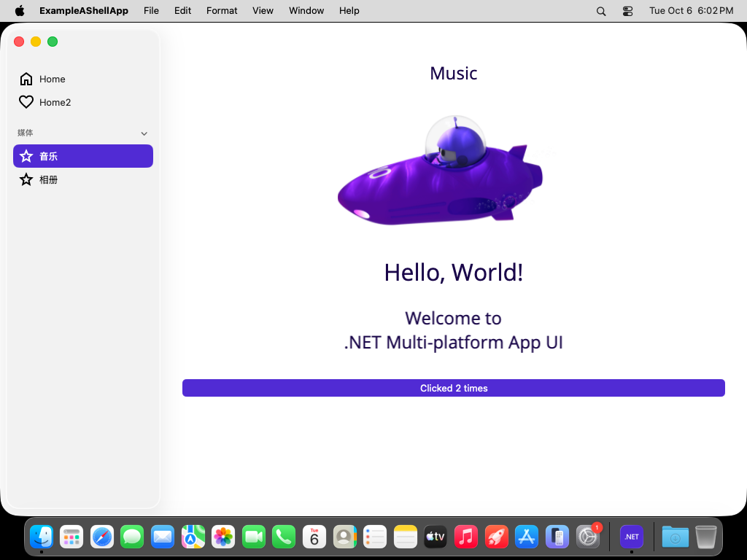The height and width of the screenshot is (560, 747).
Task: Open Control Center in the menu bar
Action: click(x=628, y=11)
